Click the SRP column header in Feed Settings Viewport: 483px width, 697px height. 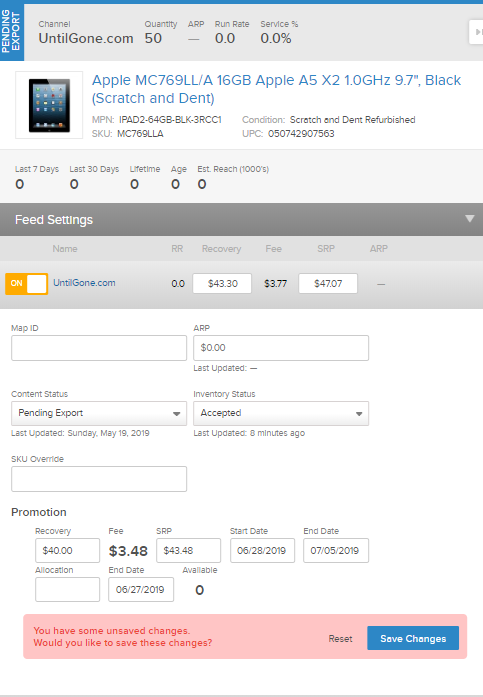tap(326, 249)
